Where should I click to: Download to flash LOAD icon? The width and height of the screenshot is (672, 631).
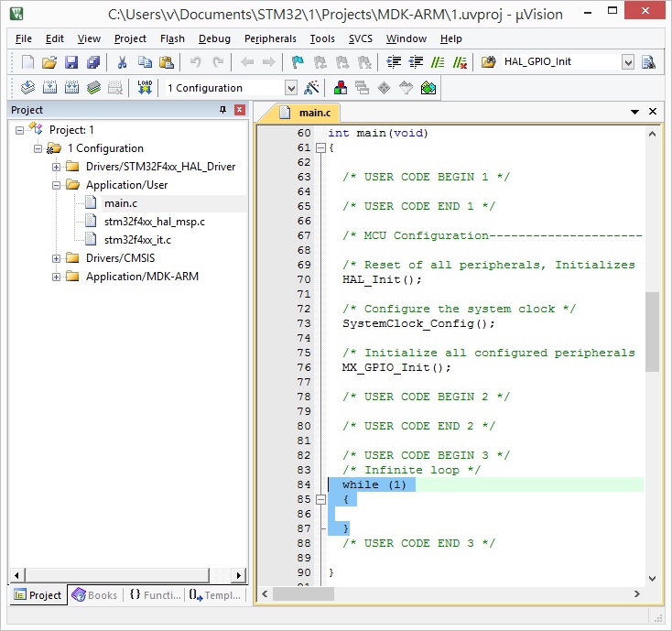[x=145, y=88]
